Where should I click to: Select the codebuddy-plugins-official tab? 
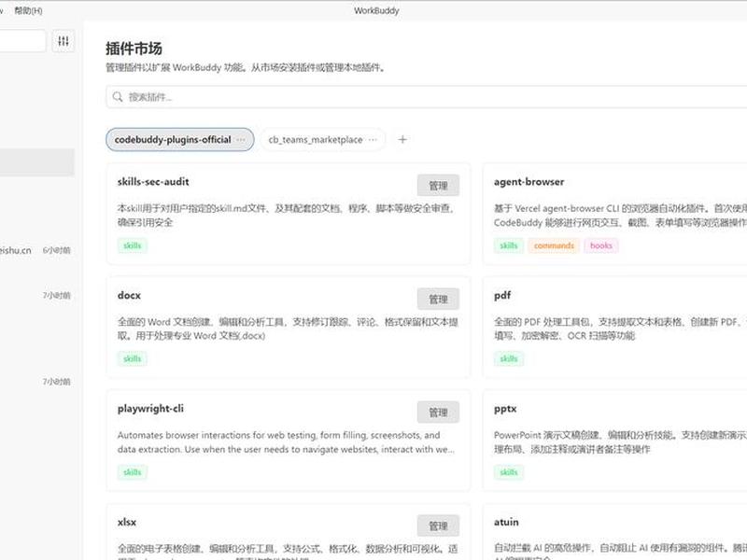(x=179, y=139)
